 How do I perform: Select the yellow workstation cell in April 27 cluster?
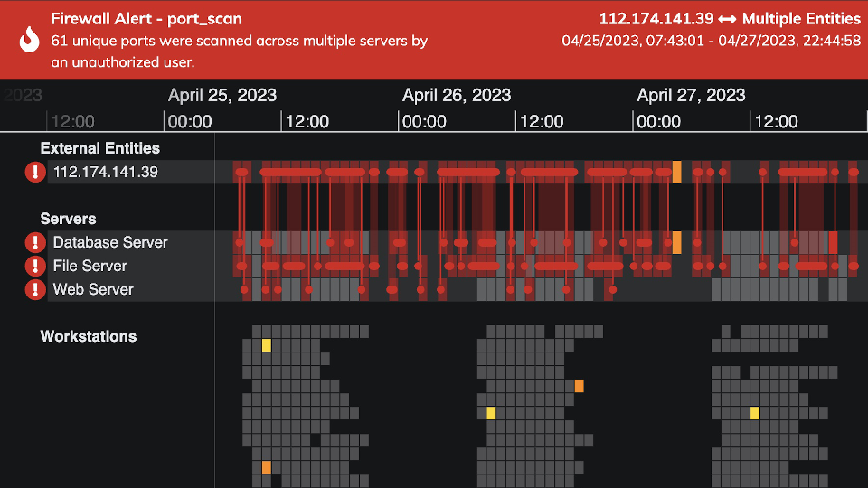(754, 413)
